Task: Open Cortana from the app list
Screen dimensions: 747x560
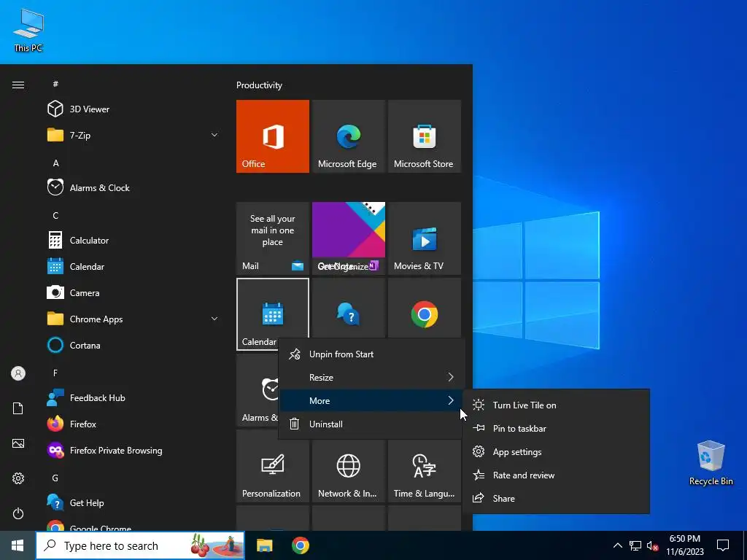Action: click(x=133, y=345)
